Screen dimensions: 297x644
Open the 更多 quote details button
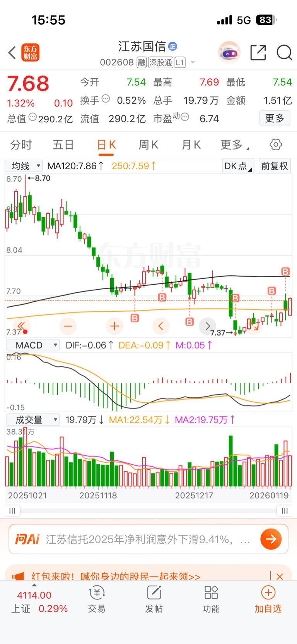[x=275, y=118]
